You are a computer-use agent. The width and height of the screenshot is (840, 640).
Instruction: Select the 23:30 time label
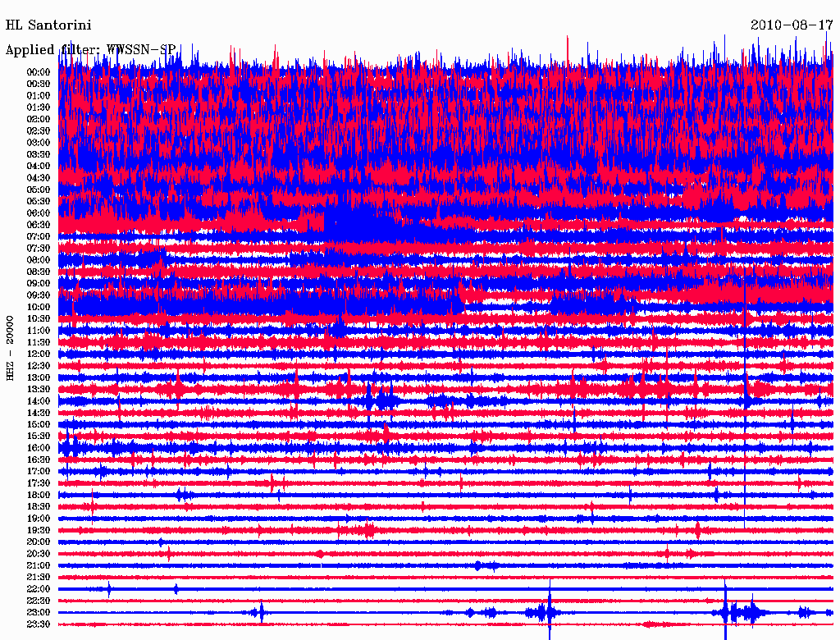click(x=39, y=624)
